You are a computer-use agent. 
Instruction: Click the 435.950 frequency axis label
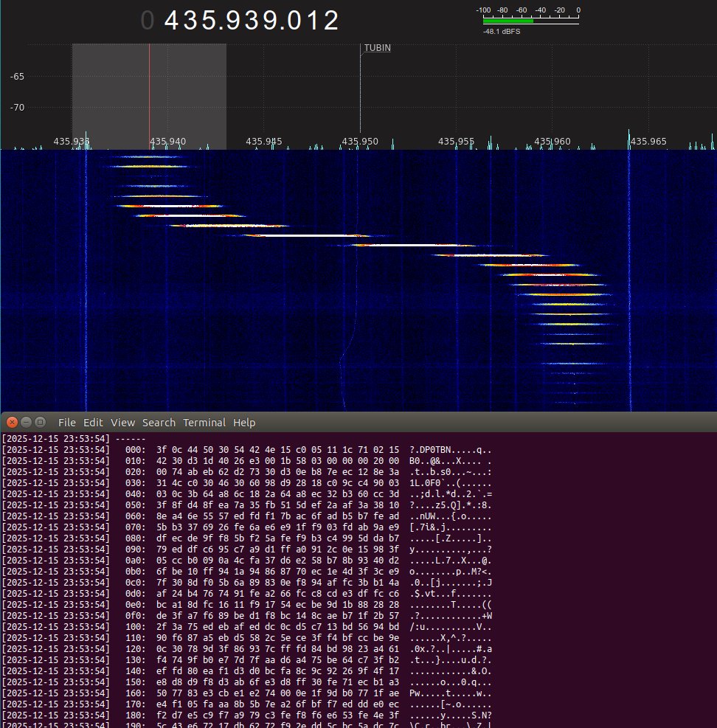(360, 141)
